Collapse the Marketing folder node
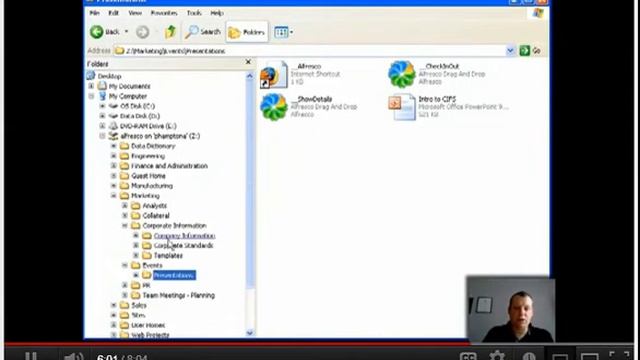Image resolution: width=640 pixels, height=360 pixels. click(114, 196)
